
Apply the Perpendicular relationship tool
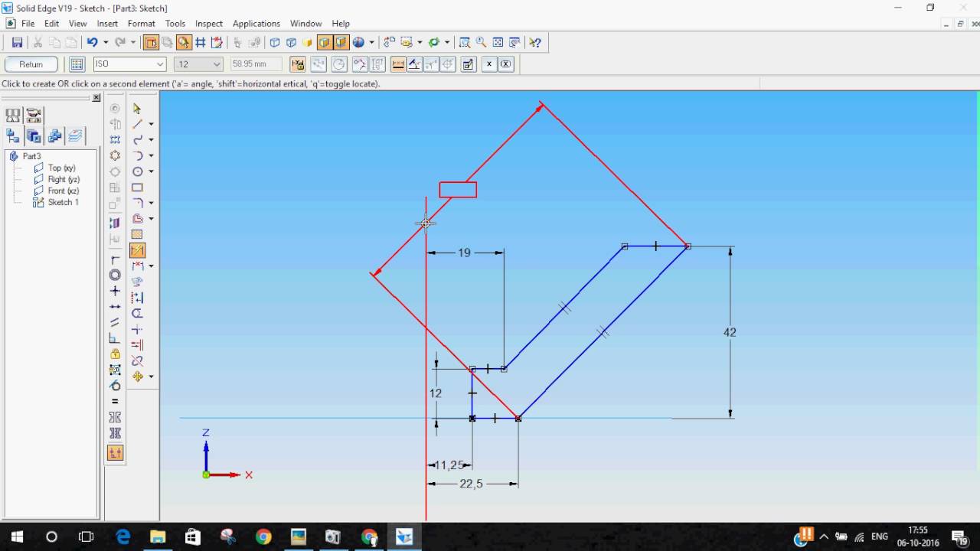tap(115, 338)
